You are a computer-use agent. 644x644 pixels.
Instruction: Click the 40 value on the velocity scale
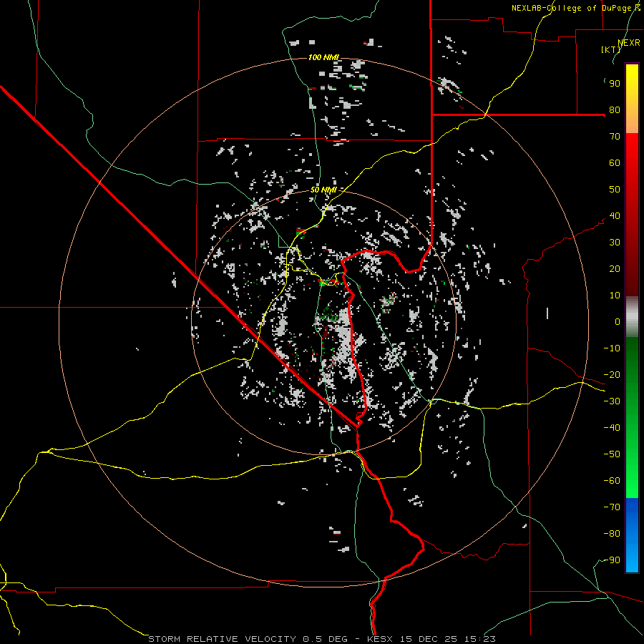pyautogui.click(x=615, y=216)
